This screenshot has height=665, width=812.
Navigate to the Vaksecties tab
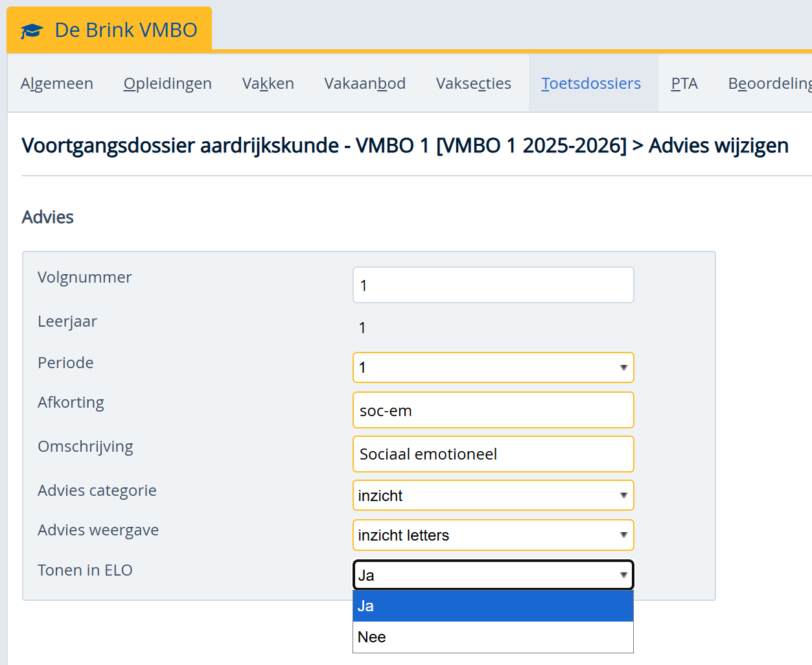[x=473, y=84]
